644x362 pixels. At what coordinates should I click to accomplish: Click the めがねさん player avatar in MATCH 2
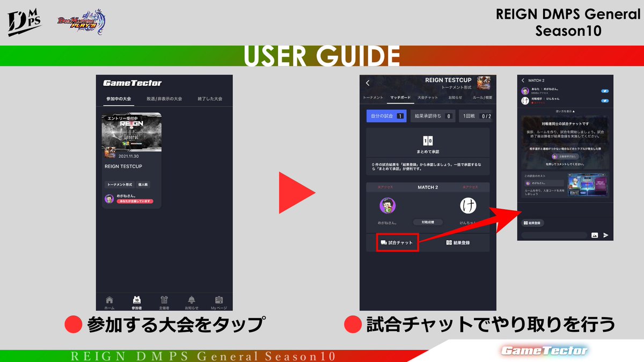click(x=387, y=205)
